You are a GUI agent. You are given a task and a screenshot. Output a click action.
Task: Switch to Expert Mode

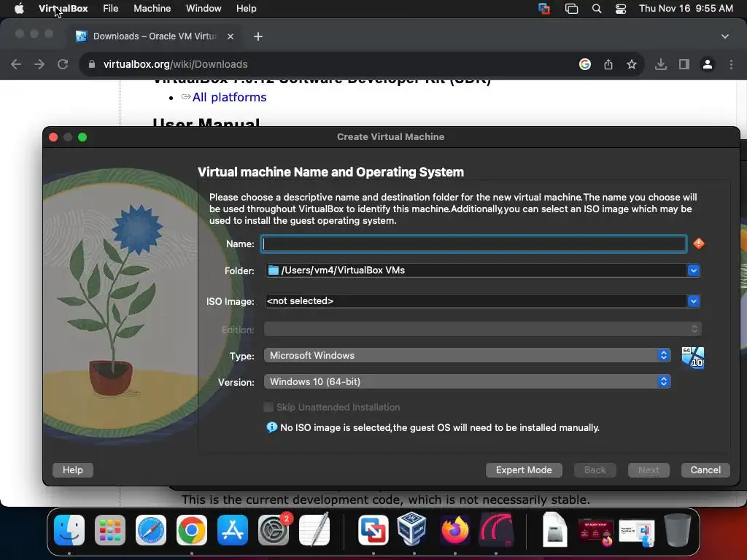(524, 470)
